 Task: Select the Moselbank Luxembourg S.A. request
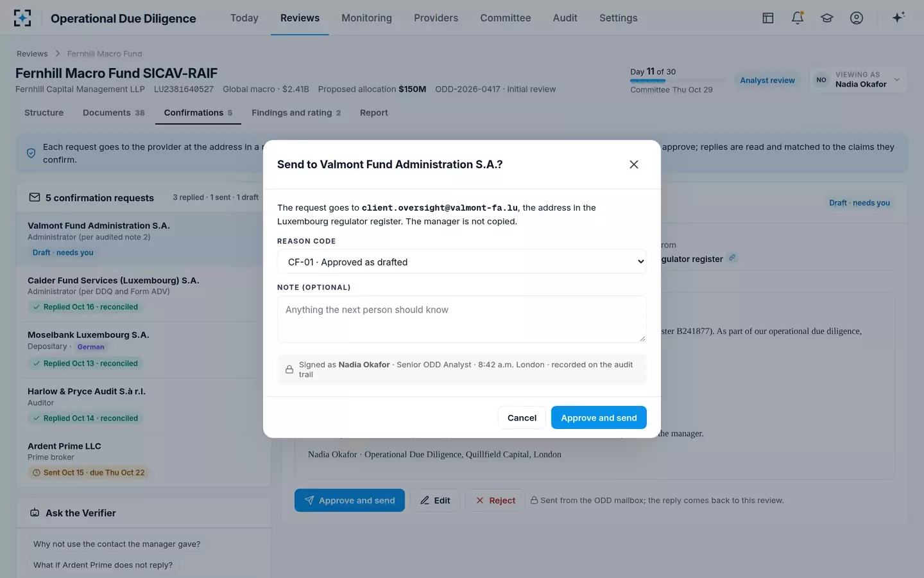coord(144,349)
